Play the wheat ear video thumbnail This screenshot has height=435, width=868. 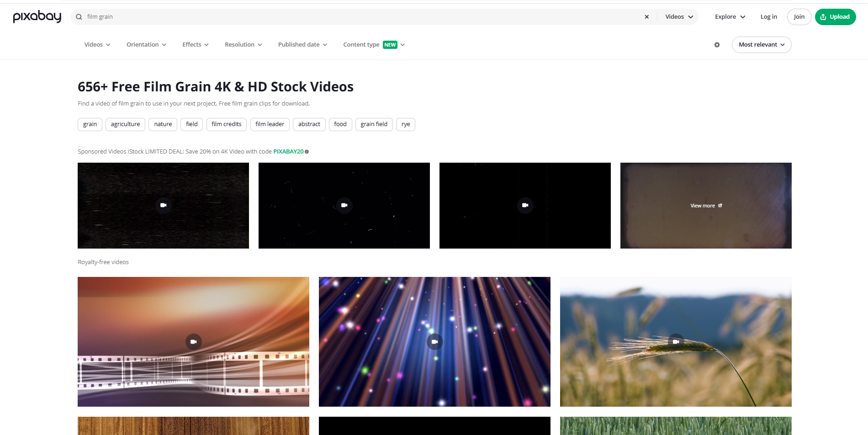[676, 341]
